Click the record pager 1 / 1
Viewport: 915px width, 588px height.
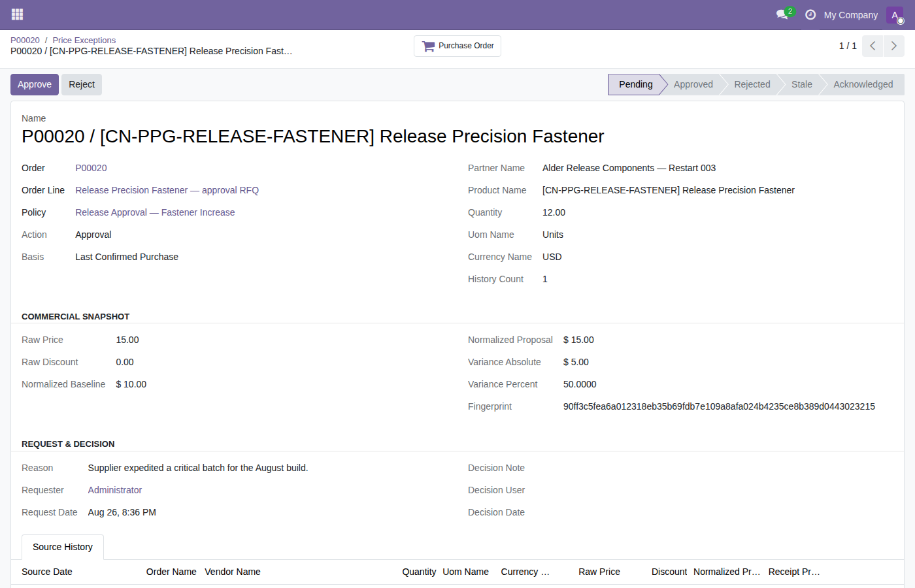pos(848,46)
